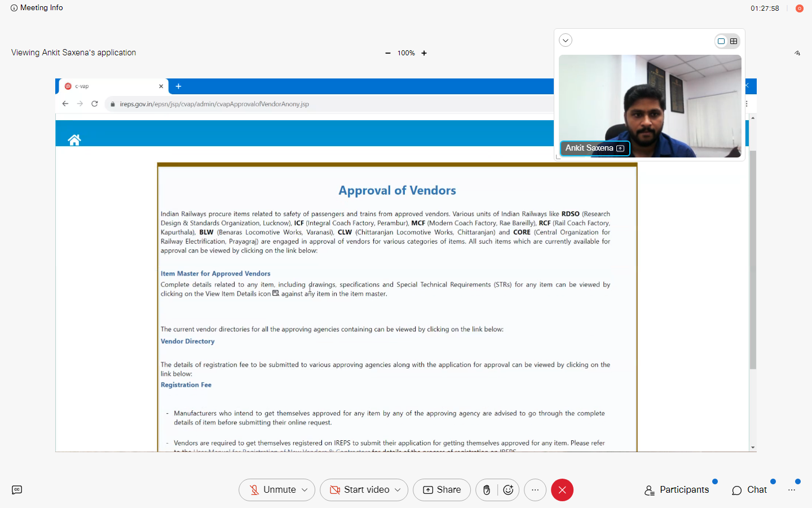Open Meeting Info details
812x508 pixels.
[37, 8]
